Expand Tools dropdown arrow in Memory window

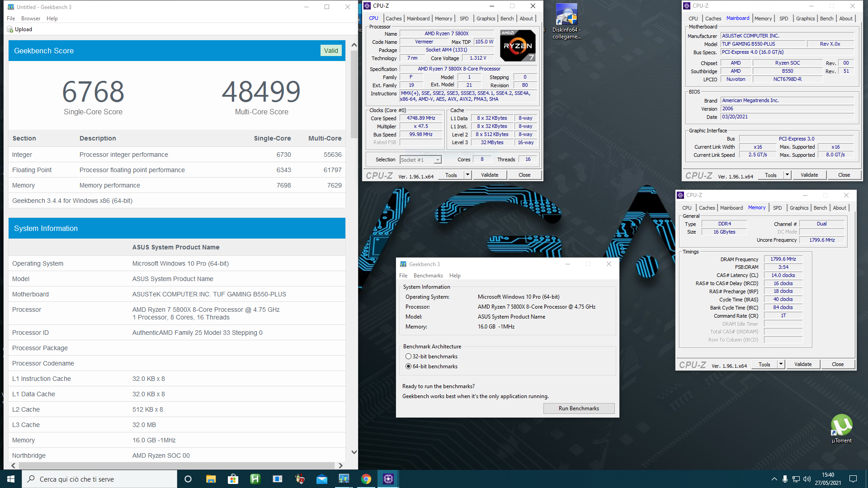pos(781,364)
